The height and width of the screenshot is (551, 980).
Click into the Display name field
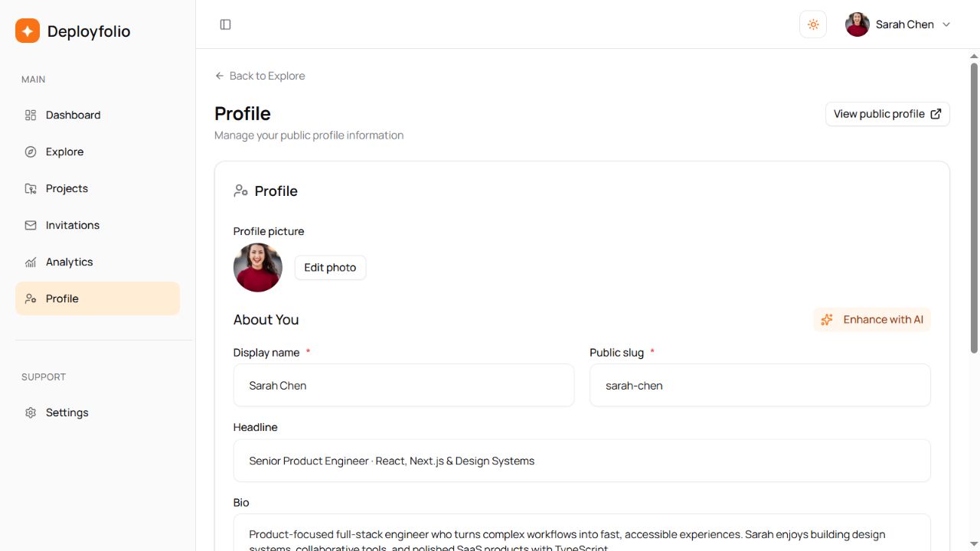[403, 385]
